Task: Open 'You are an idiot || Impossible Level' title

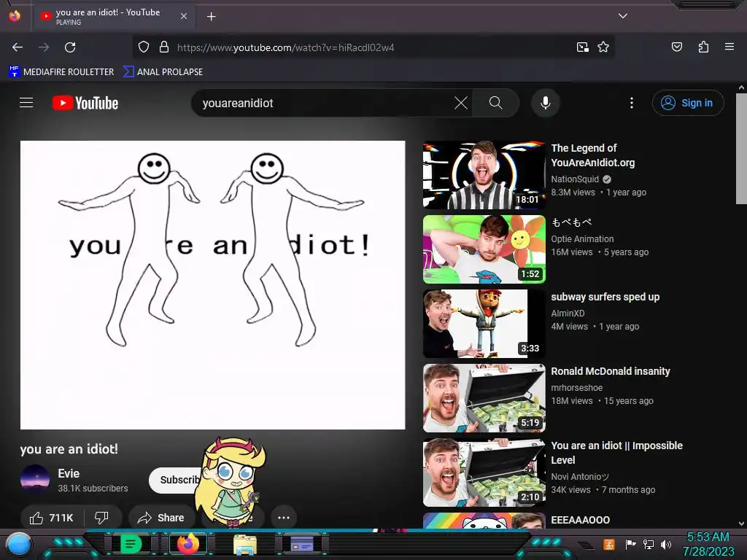Action: point(616,453)
